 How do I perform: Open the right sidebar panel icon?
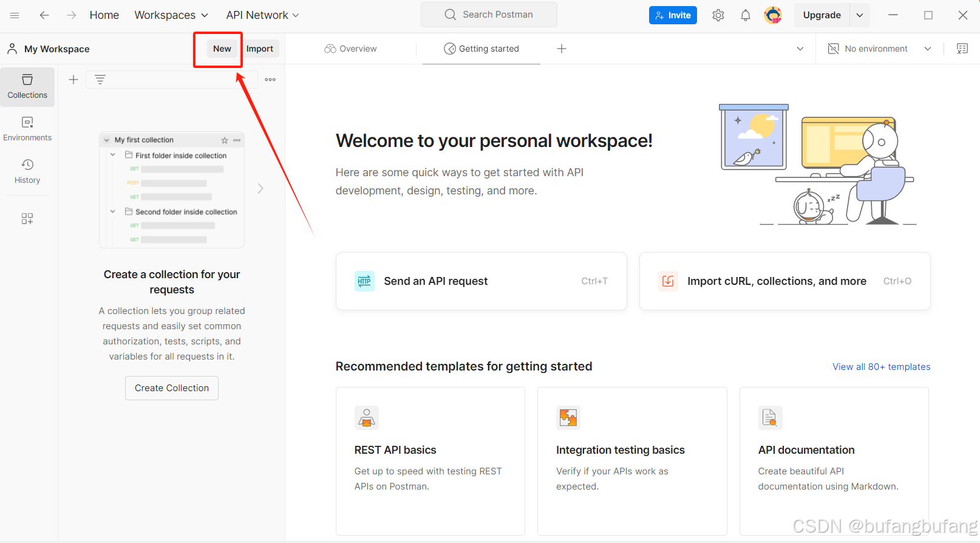962,49
